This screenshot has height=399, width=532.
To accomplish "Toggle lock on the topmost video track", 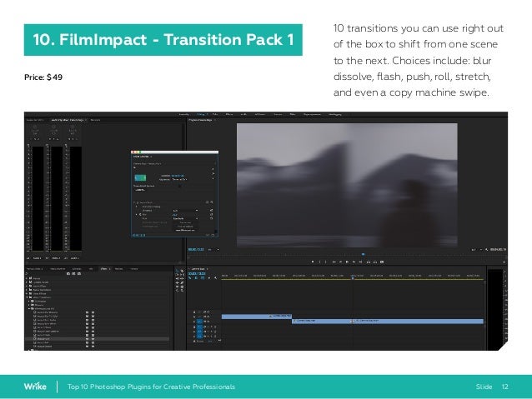I will tap(194, 312).
